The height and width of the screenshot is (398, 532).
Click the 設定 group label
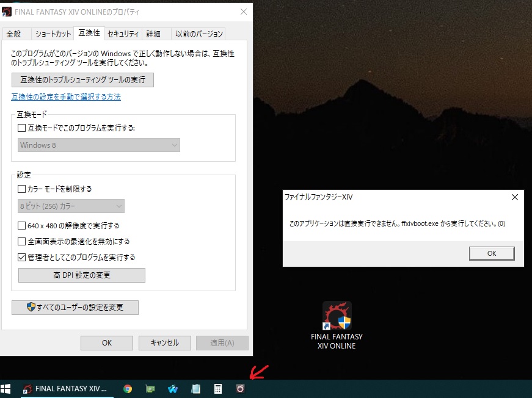(x=24, y=175)
